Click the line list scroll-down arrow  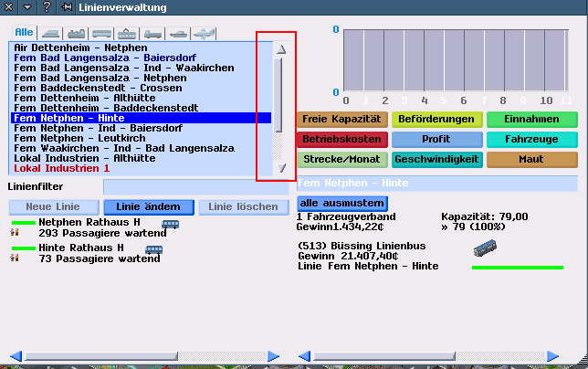point(282,168)
